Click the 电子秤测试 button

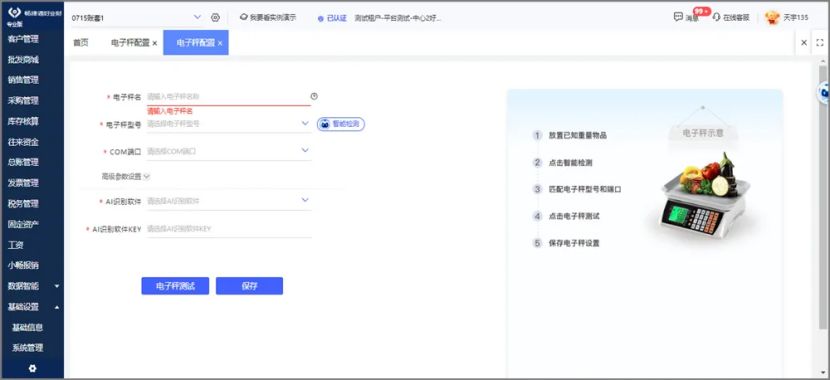(175, 286)
